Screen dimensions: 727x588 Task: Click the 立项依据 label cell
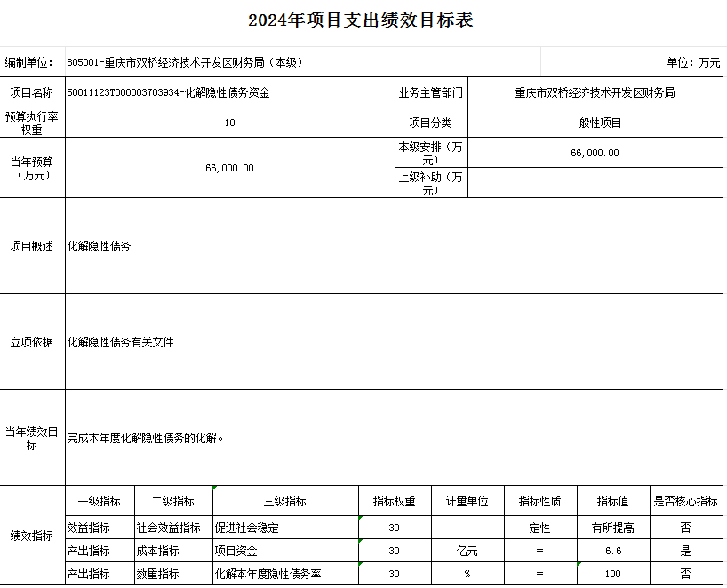[33, 341]
